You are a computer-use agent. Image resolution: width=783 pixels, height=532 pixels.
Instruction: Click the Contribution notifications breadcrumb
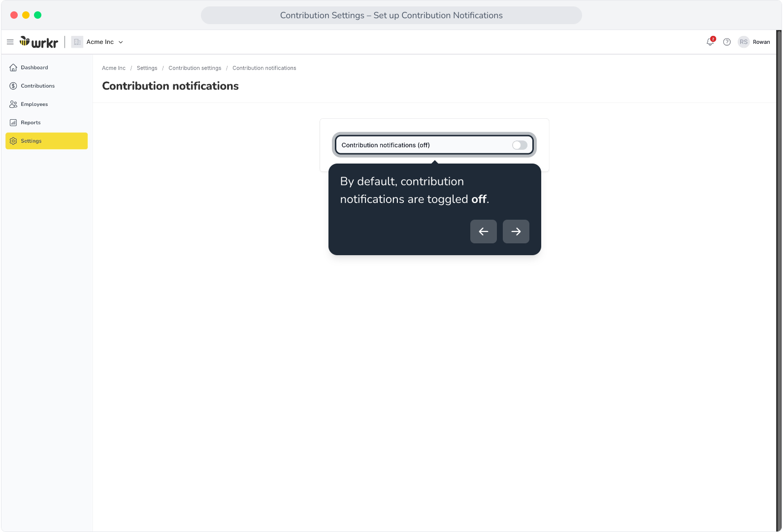(x=264, y=68)
